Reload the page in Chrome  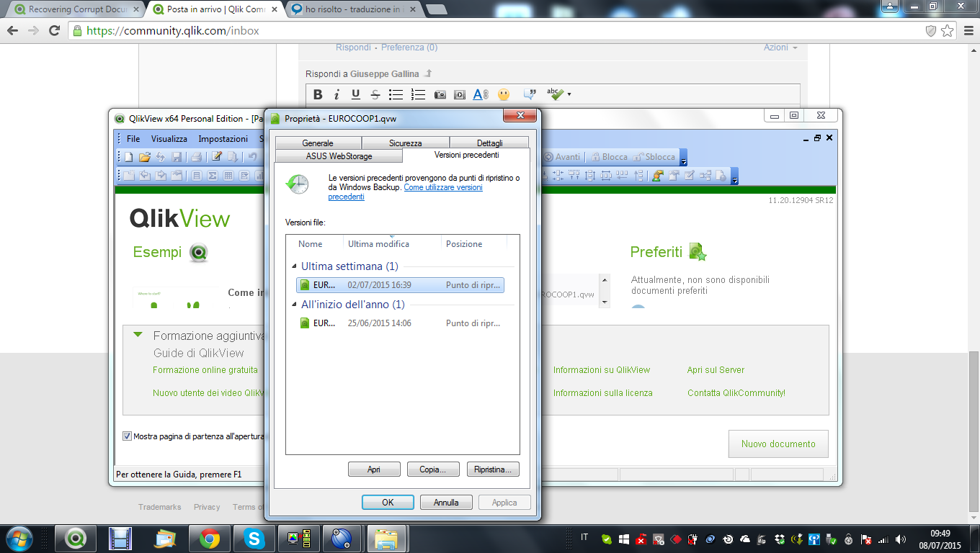pos(54,31)
